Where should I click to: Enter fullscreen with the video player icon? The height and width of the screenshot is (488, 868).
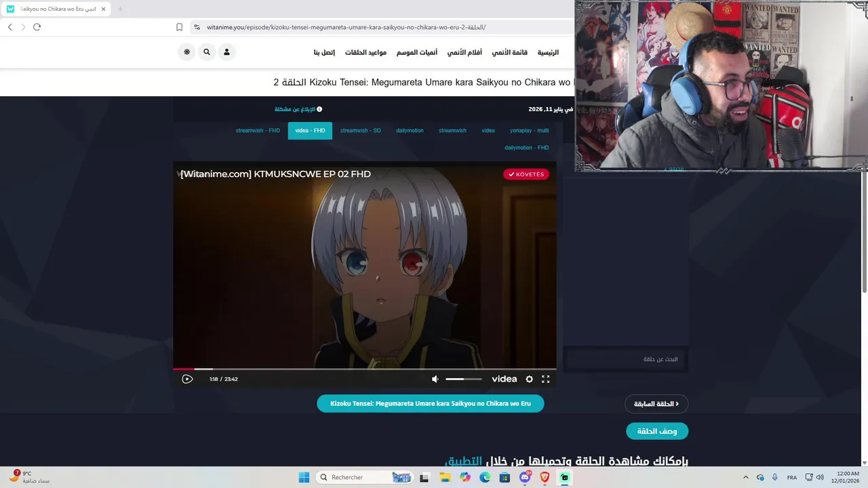tap(545, 379)
